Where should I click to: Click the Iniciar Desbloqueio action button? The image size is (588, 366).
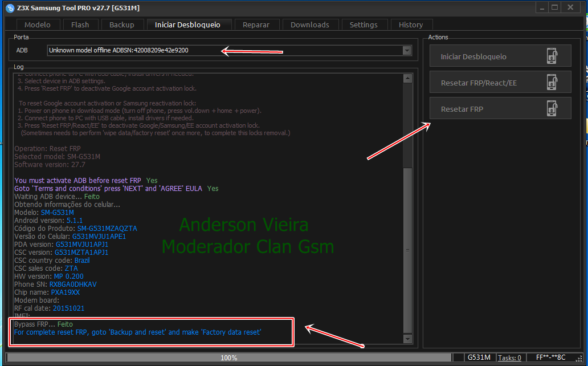tap(500, 56)
